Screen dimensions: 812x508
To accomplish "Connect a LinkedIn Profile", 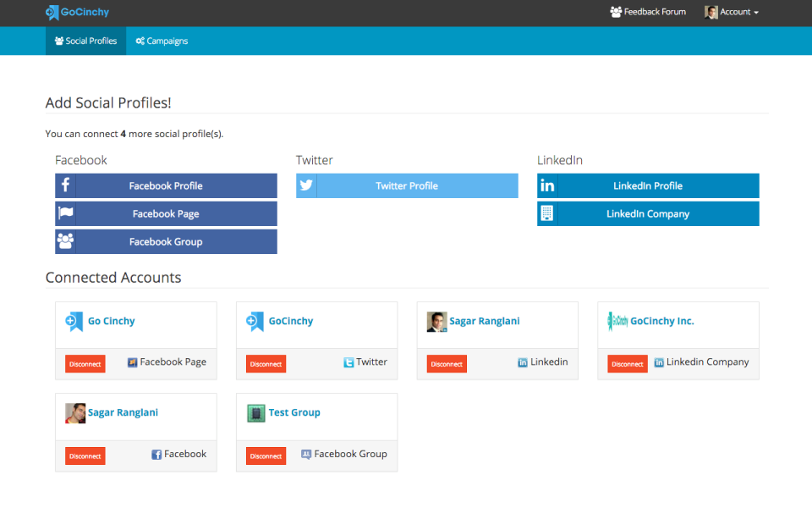I will [x=649, y=185].
